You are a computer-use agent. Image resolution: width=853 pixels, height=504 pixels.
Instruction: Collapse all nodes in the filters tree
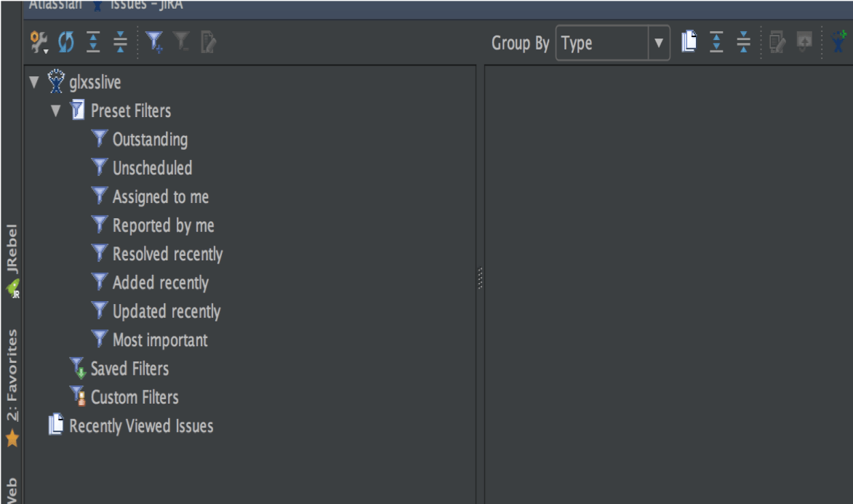[120, 43]
